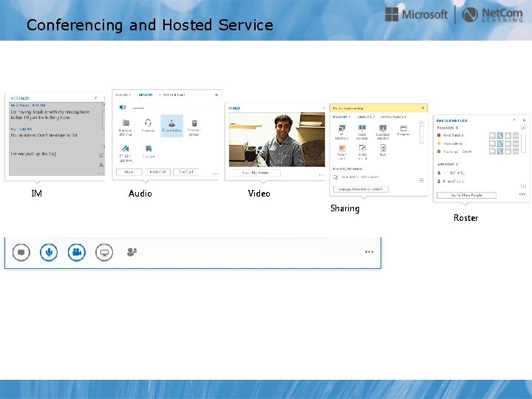
Task: Click the IM icon in the first presenter row
Action: point(492,135)
